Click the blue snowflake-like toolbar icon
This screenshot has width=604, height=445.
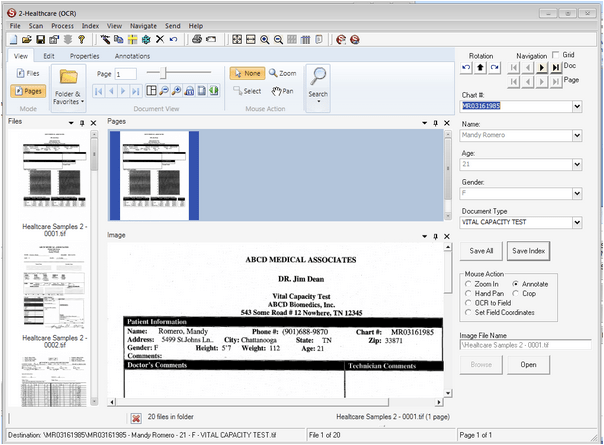[x=146, y=39]
